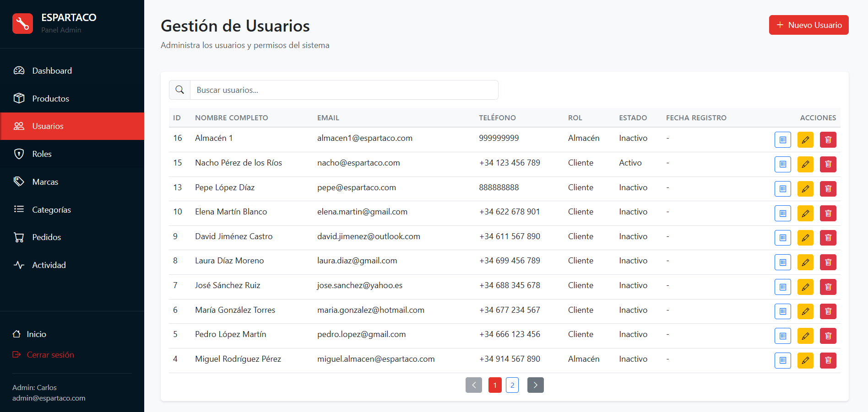Delete user Miguel Rodríguez Pérez
The width and height of the screenshot is (868, 412).
[x=828, y=361]
